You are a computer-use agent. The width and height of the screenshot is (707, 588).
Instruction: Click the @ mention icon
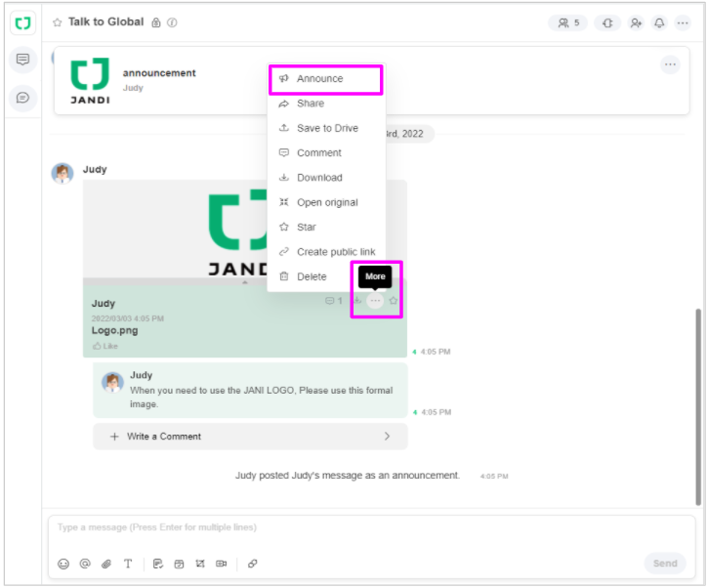(x=85, y=564)
